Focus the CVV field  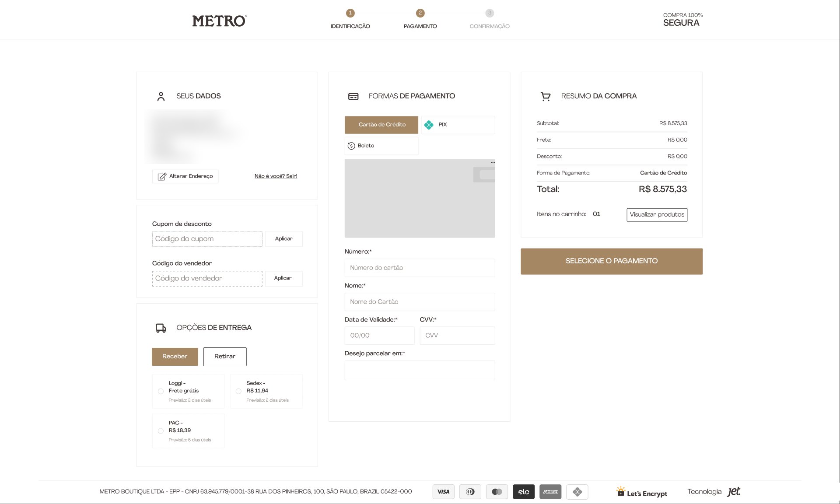point(457,336)
